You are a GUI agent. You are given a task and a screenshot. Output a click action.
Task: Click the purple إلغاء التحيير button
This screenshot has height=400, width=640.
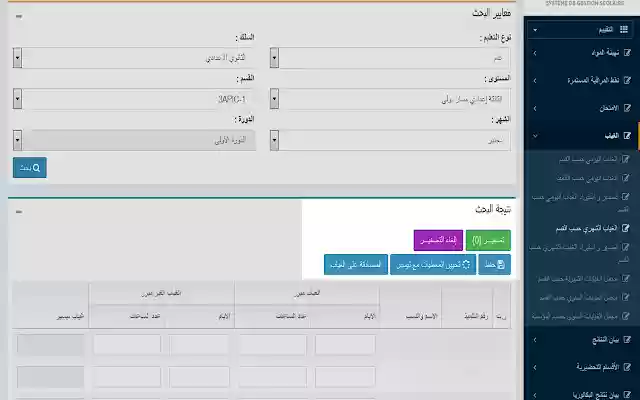click(x=438, y=240)
